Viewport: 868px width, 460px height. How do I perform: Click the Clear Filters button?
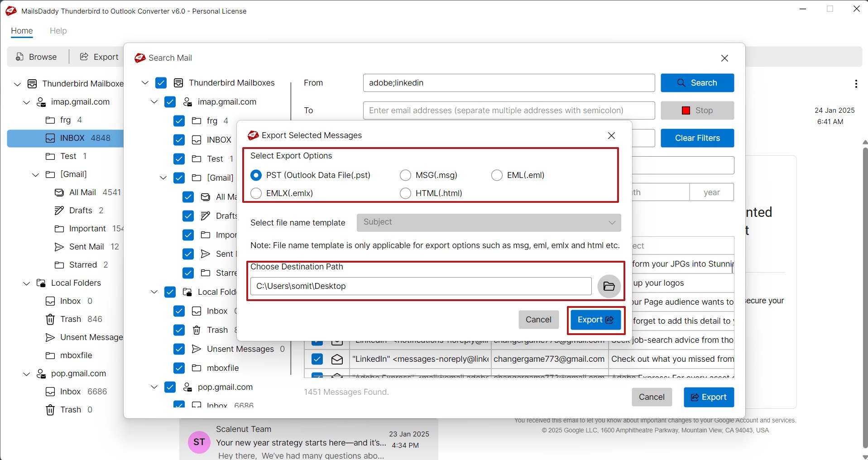[697, 138]
